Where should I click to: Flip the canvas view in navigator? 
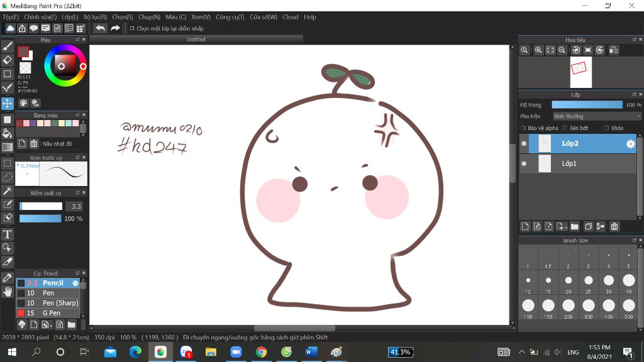coord(613,50)
